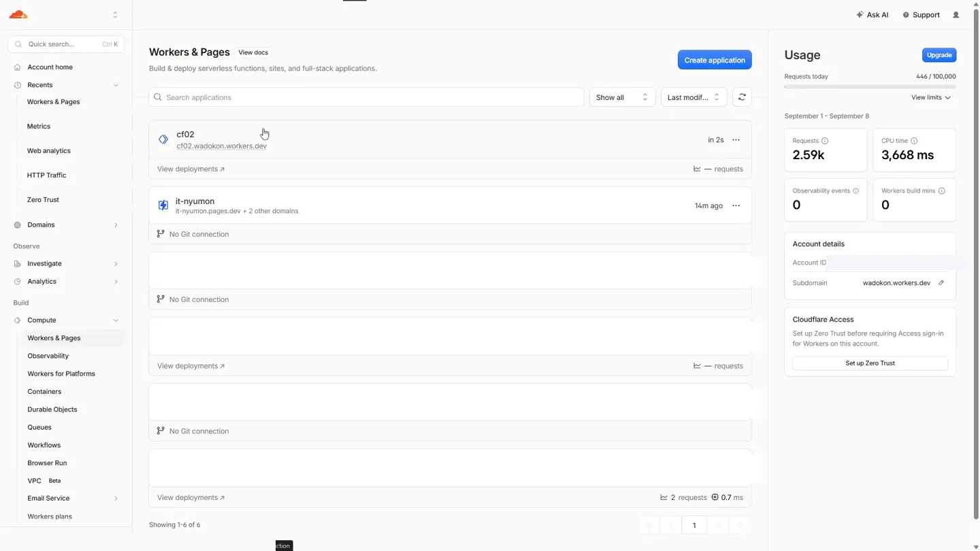This screenshot has width=980, height=551.
Task: Click the Investigate icon
Action: [17, 264]
